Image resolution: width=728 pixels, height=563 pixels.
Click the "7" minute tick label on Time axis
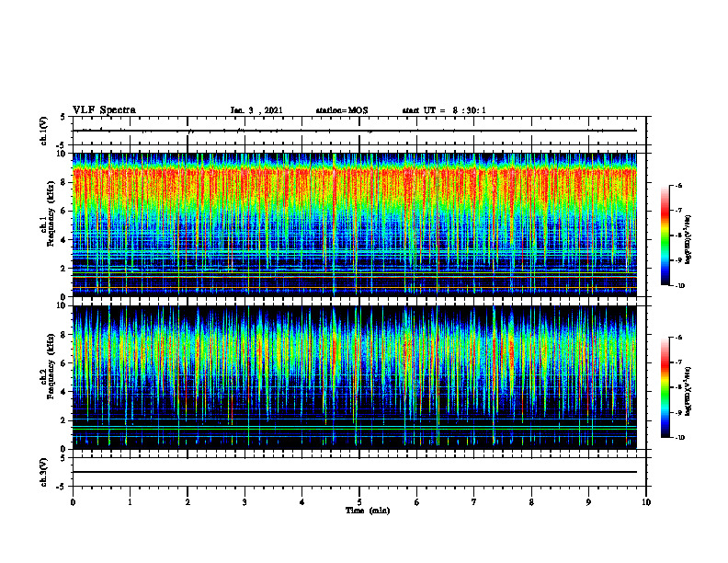click(474, 502)
